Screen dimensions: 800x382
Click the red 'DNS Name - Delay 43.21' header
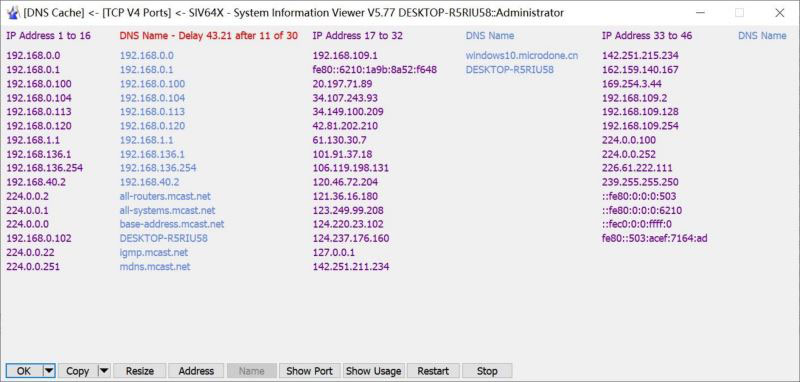point(209,36)
